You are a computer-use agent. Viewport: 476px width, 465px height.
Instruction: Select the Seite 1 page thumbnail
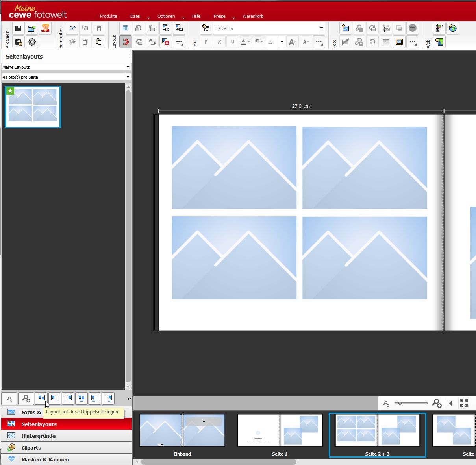(280, 431)
